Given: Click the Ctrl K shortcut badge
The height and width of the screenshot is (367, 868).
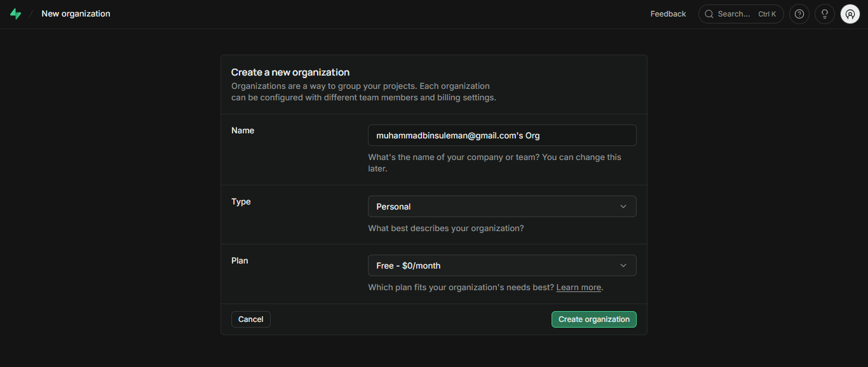Looking at the screenshot, I should (767, 14).
